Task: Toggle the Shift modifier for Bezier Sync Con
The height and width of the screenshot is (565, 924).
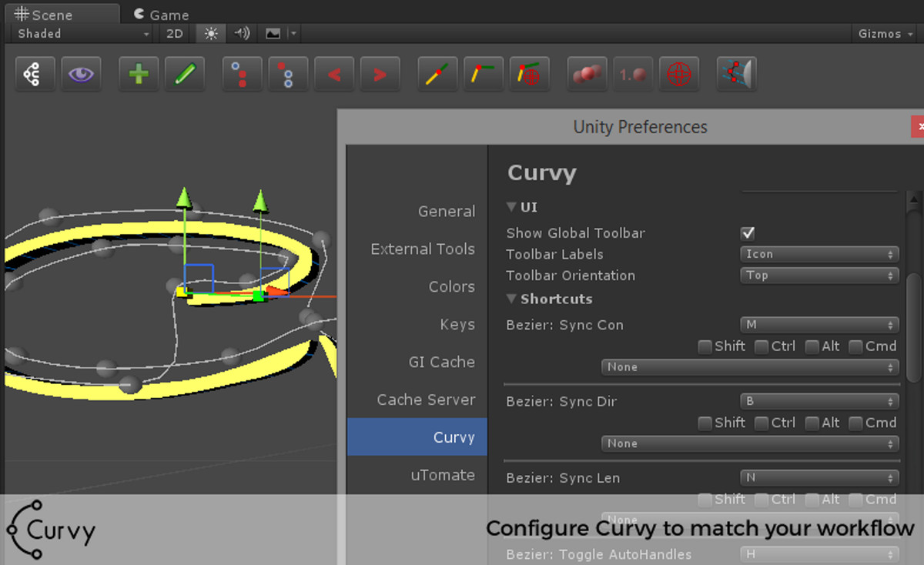Action: point(705,346)
